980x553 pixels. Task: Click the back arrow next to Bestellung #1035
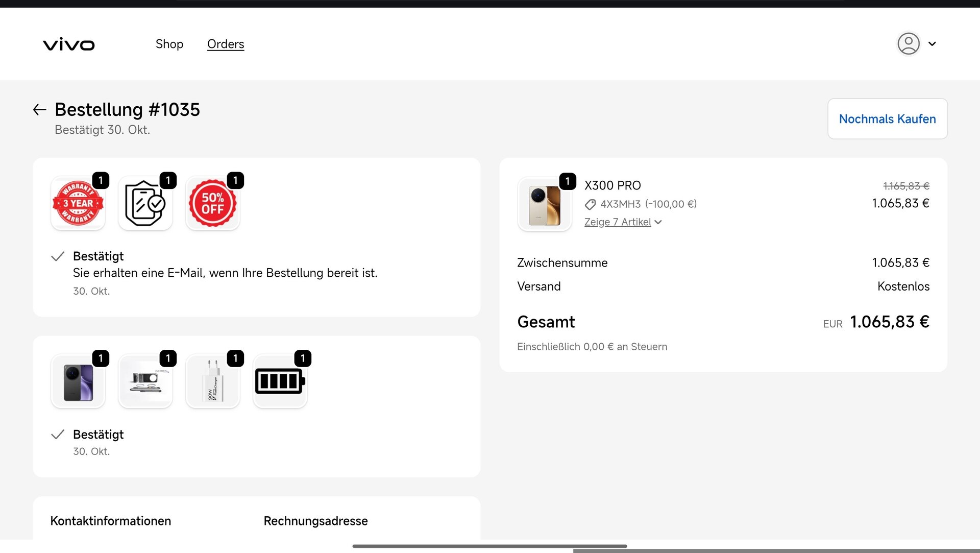tap(39, 109)
